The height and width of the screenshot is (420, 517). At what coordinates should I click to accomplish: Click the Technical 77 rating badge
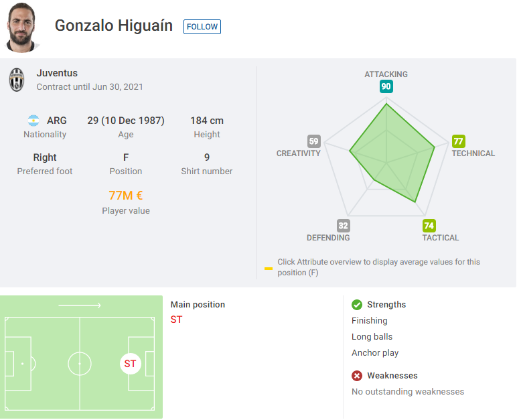[458, 141]
